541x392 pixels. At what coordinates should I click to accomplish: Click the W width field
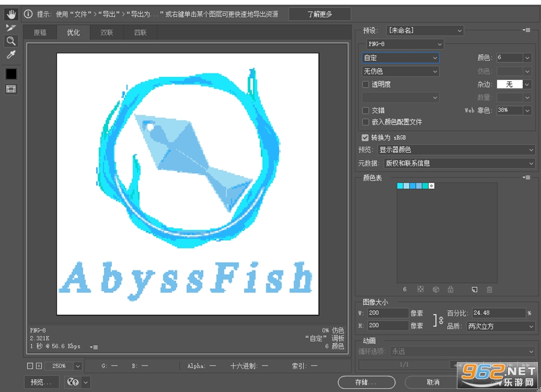tap(388, 313)
